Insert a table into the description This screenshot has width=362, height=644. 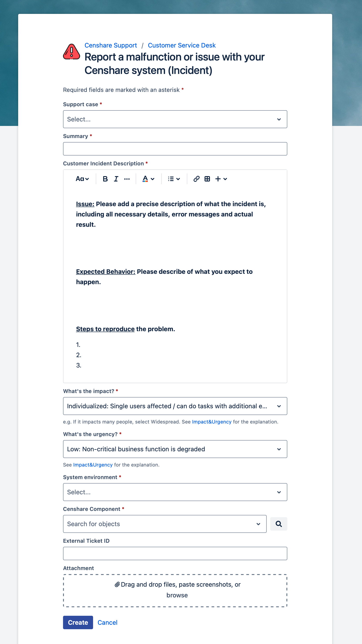(207, 179)
